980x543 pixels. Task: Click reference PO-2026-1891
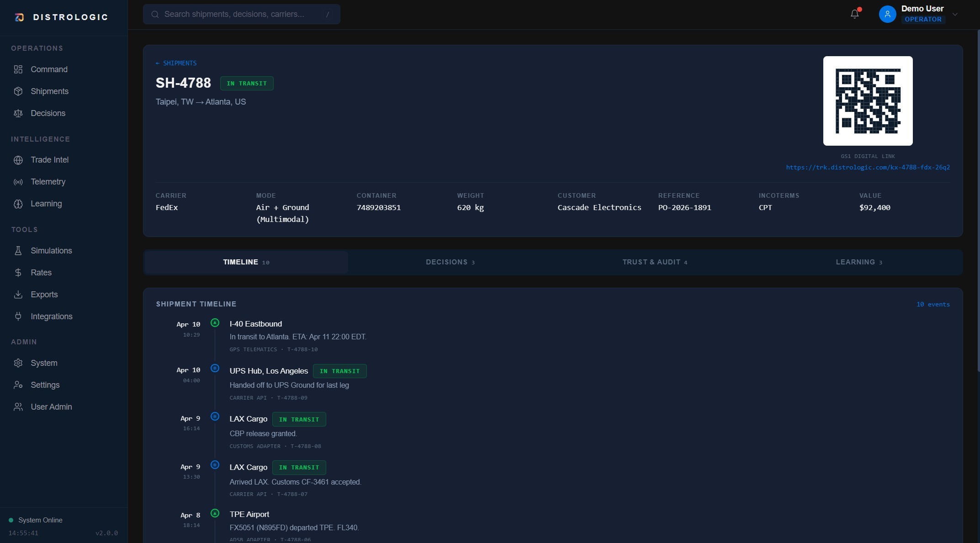click(x=684, y=208)
